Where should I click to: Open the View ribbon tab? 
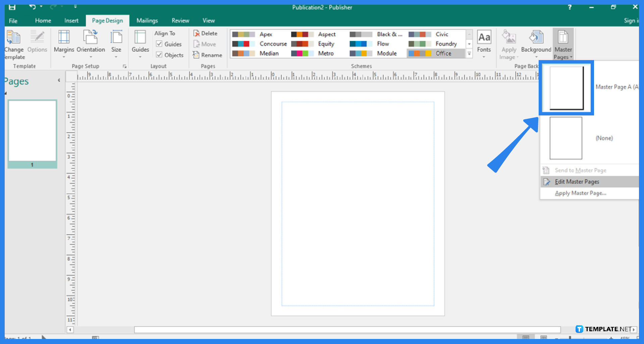208,20
